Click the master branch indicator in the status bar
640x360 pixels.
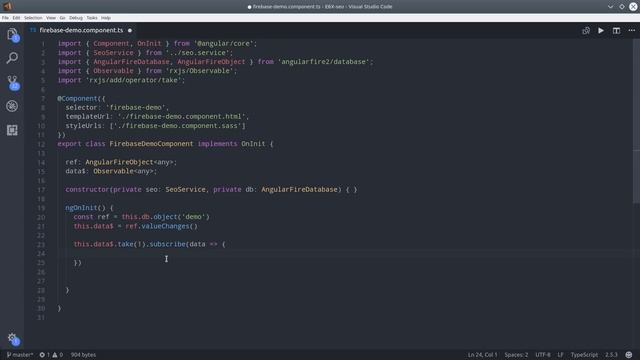click(x=20, y=355)
